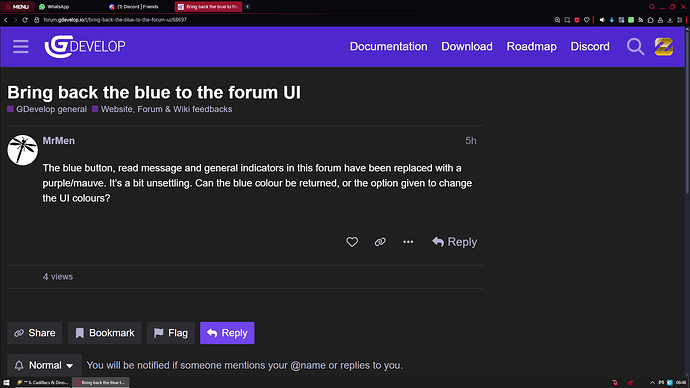Click the '4 views' text
Screen dimensions: 690x388
tap(58, 277)
